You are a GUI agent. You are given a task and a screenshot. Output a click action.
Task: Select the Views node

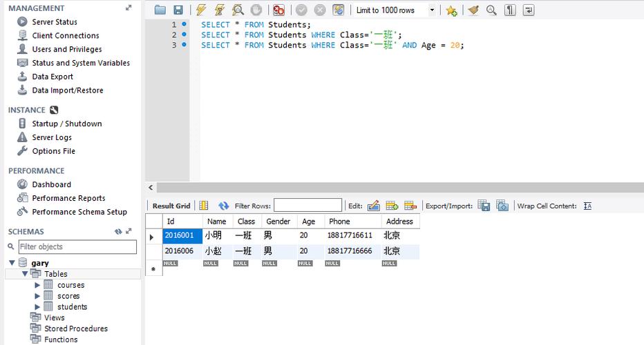[x=54, y=317]
